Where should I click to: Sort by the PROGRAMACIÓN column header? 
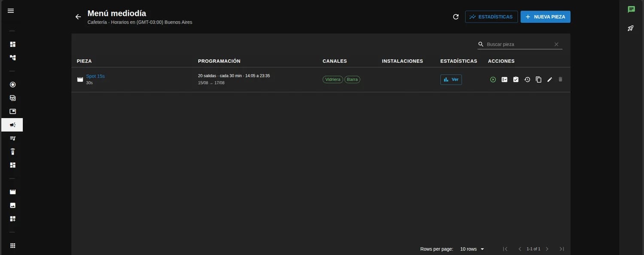(219, 61)
